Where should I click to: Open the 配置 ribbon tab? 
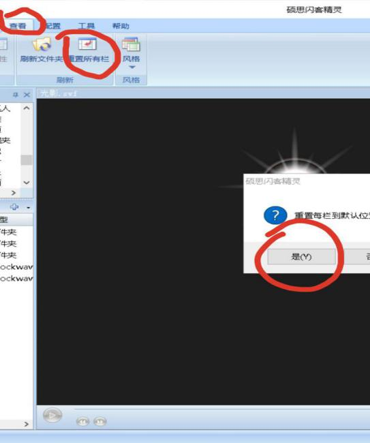(52, 26)
